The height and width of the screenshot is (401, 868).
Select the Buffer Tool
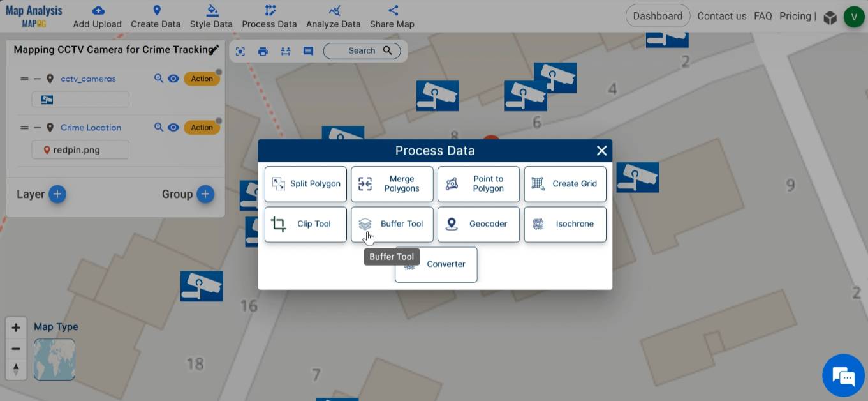[392, 224]
